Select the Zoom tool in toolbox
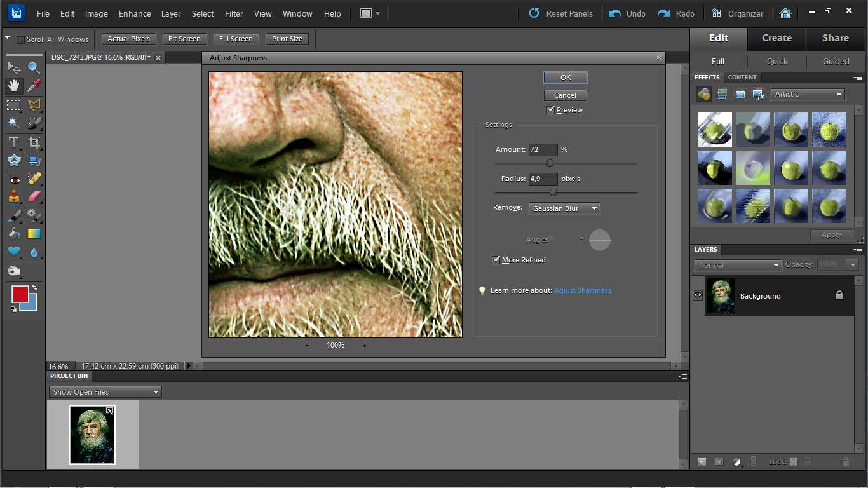 34,67
